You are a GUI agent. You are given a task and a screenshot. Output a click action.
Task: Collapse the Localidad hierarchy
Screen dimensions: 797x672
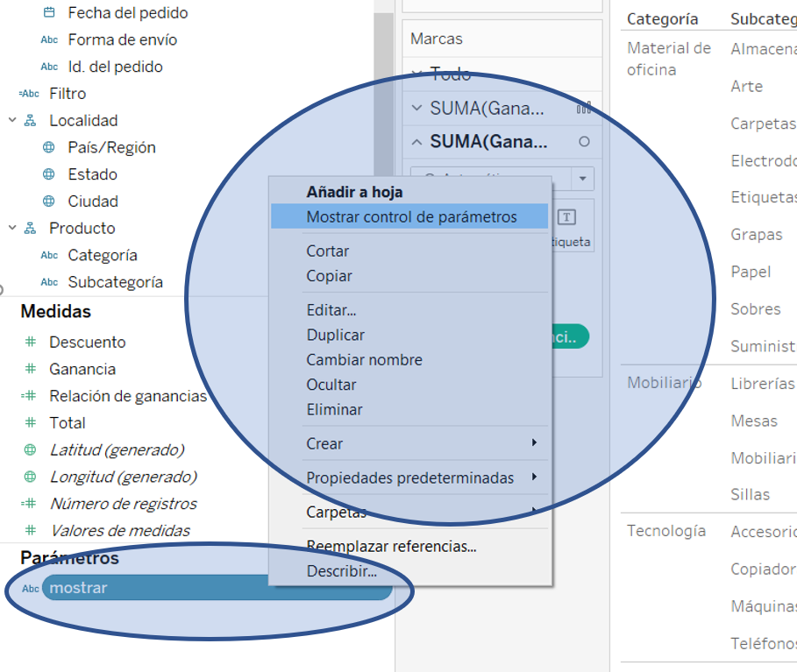click(12, 120)
